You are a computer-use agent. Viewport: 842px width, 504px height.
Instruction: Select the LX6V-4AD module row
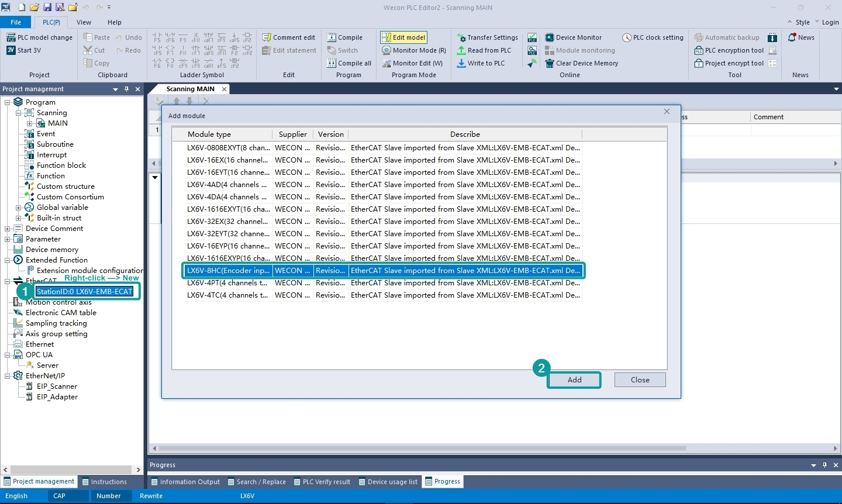coord(383,185)
